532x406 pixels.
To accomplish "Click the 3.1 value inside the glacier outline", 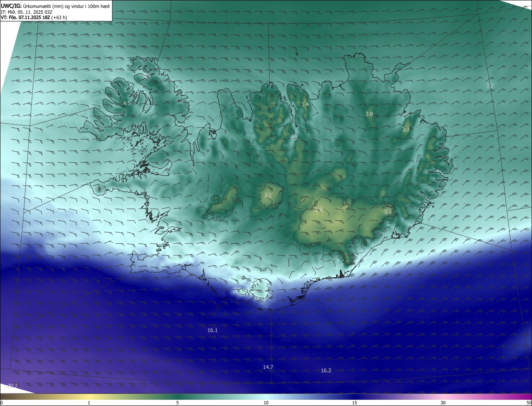I will pyautogui.click(x=268, y=195).
